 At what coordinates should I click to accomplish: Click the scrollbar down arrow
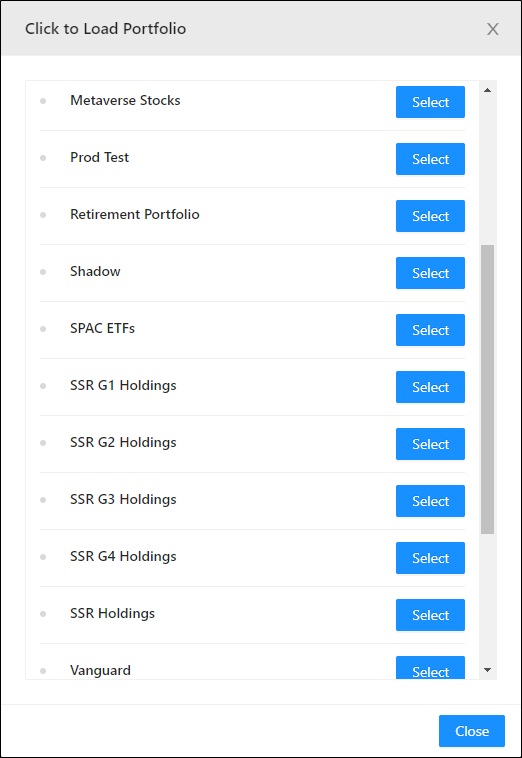[x=487, y=670]
